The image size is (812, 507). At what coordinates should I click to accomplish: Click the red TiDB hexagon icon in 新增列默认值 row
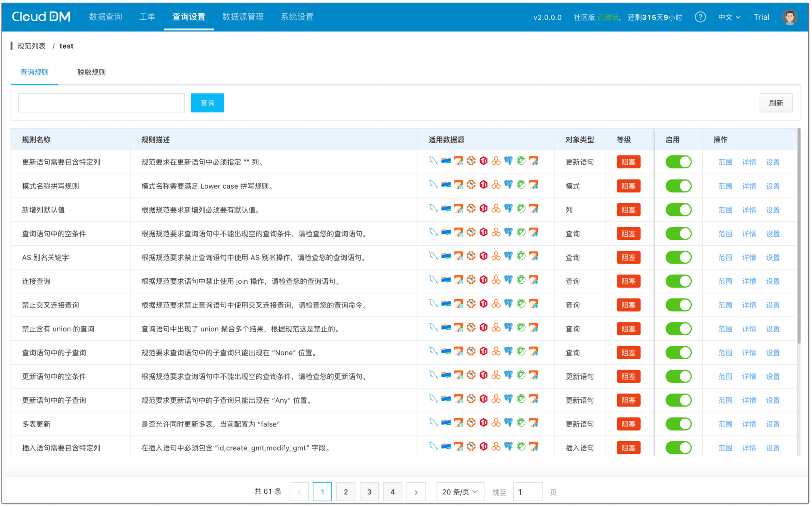(484, 208)
